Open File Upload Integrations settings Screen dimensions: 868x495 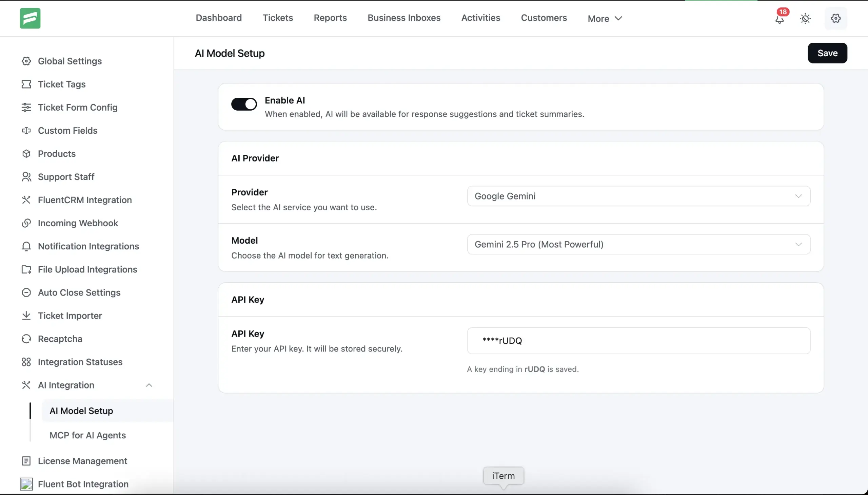pos(88,269)
